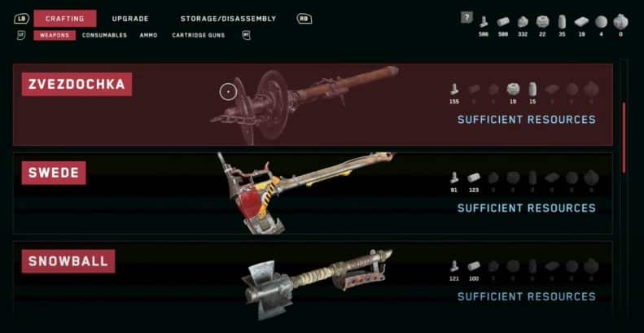The height and width of the screenshot is (333, 644).
Task: Select the Zvezdochka weapon name label
Action: pos(77,85)
